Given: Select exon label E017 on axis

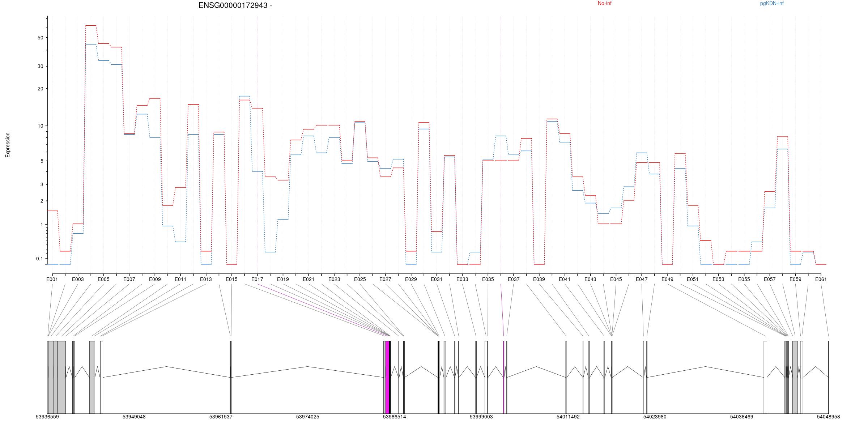Looking at the screenshot, I should (x=257, y=279).
